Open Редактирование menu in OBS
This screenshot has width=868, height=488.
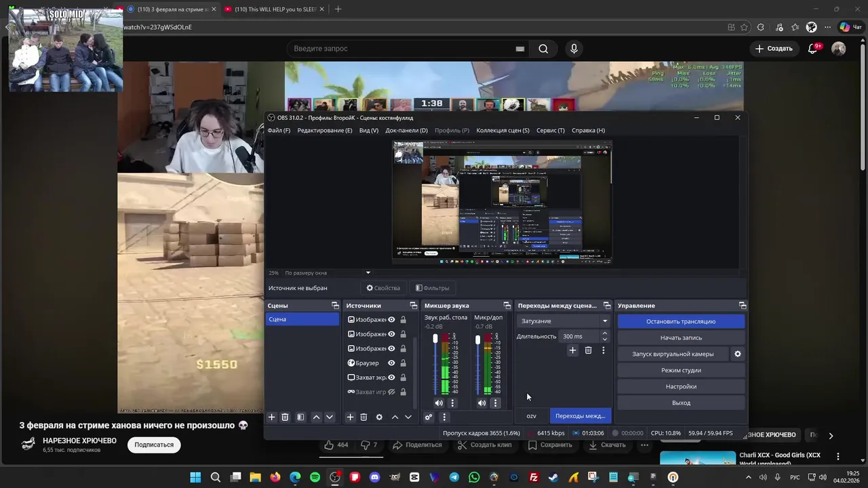(x=325, y=130)
